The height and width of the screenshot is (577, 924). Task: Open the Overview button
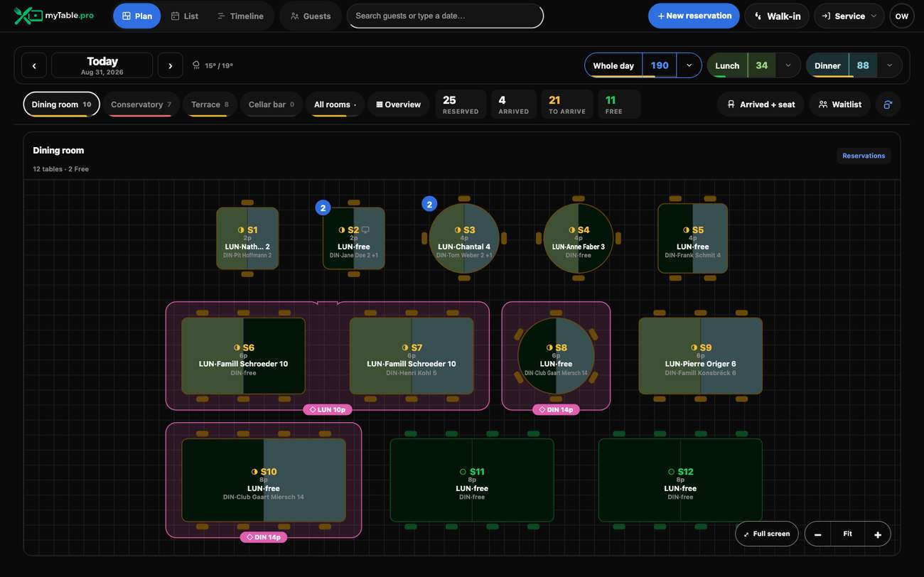[x=398, y=104]
